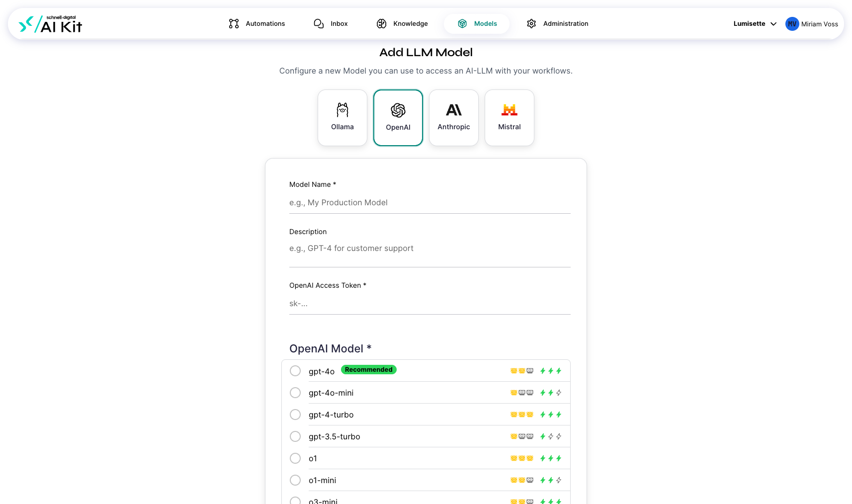Click the o1 speed lightning icons
The image size is (852, 504).
[x=551, y=458]
